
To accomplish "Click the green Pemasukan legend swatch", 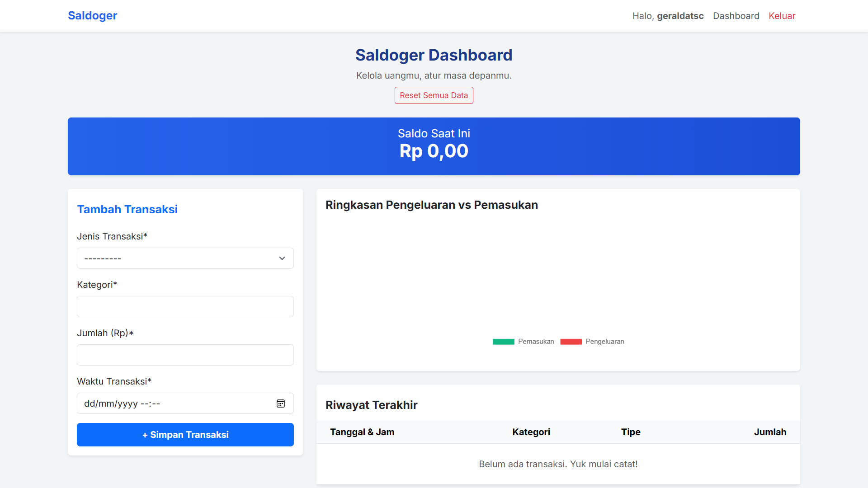I will coord(504,342).
